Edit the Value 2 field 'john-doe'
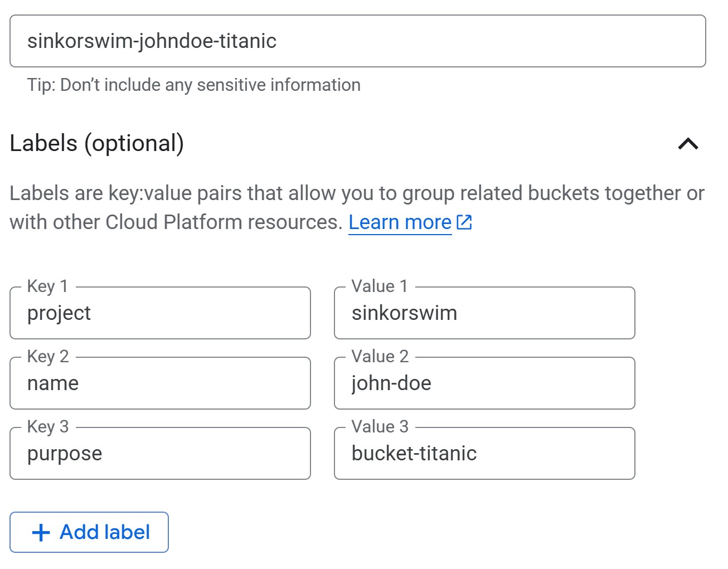 (484, 384)
